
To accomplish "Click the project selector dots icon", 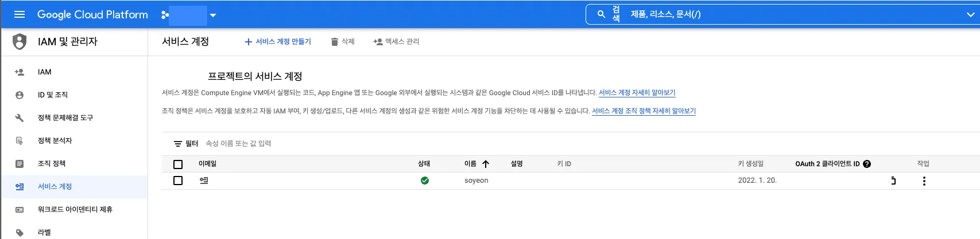I will [x=165, y=15].
